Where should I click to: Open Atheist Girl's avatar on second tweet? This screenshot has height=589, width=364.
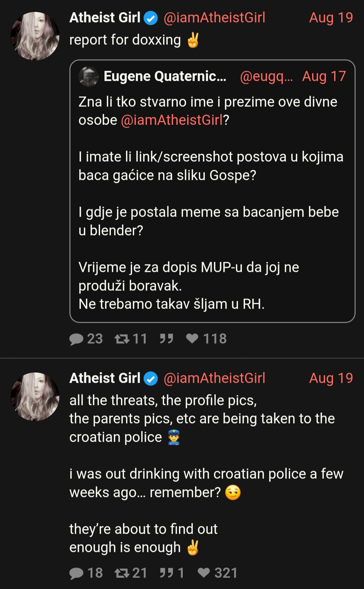coord(35,397)
